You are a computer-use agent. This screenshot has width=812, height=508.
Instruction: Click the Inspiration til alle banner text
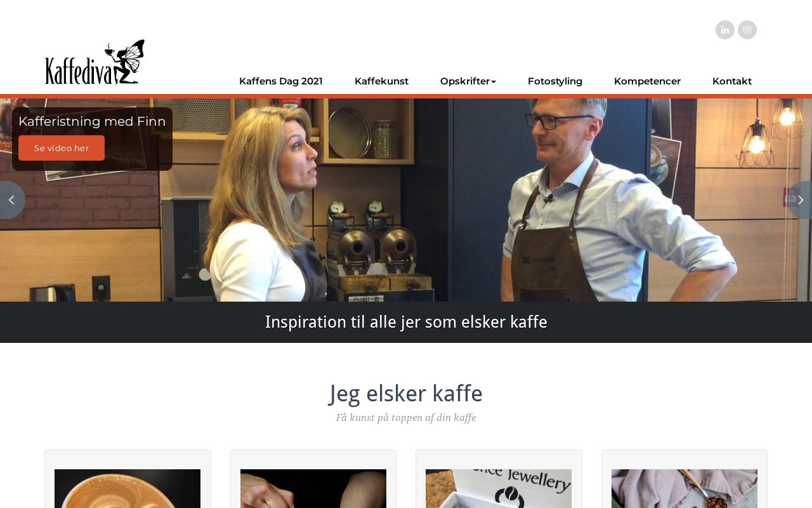[x=406, y=322]
